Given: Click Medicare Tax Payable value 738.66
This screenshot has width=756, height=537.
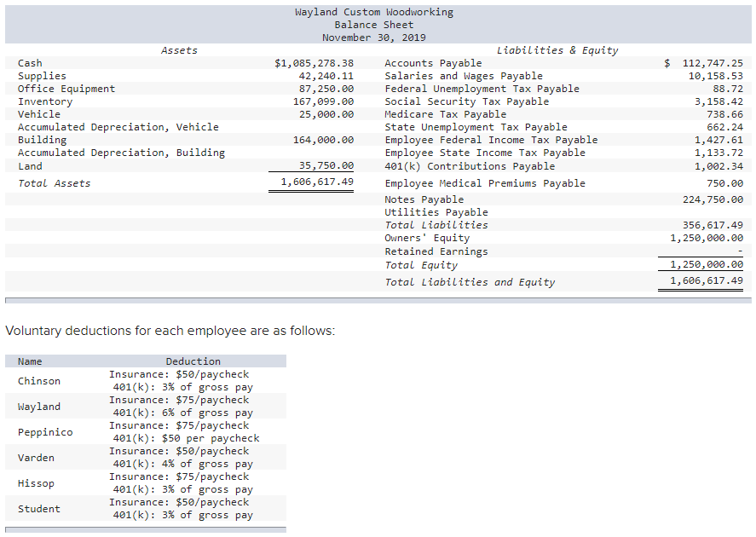Looking at the screenshot, I should [x=725, y=114].
